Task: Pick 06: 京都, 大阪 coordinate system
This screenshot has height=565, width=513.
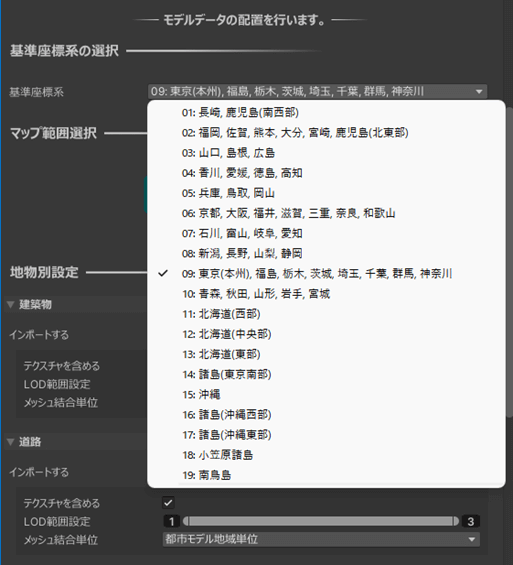Action: pos(326,213)
